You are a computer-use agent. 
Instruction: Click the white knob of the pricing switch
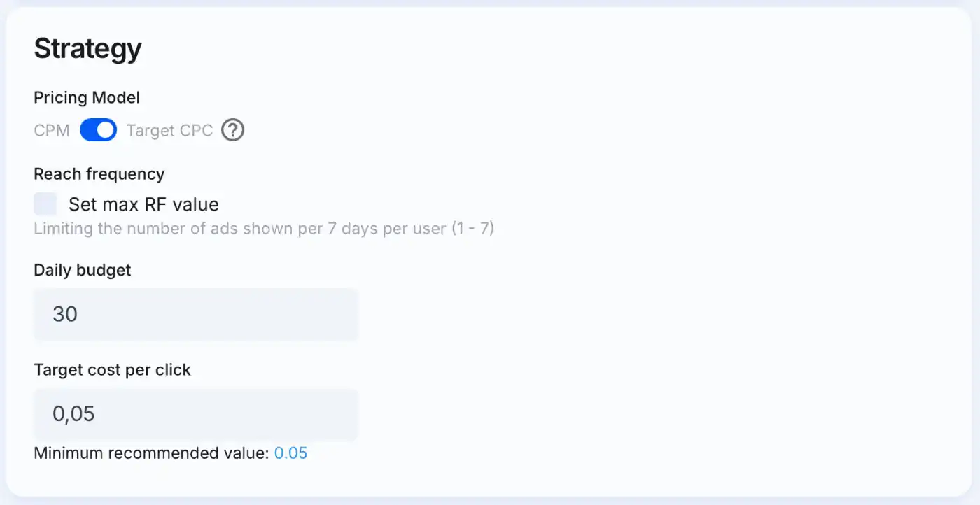click(x=106, y=130)
